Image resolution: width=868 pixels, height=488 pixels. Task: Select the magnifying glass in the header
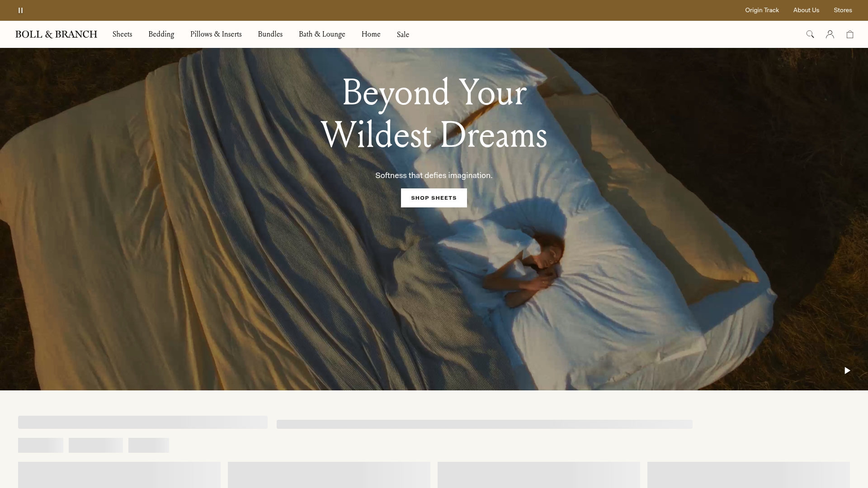click(x=810, y=34)
